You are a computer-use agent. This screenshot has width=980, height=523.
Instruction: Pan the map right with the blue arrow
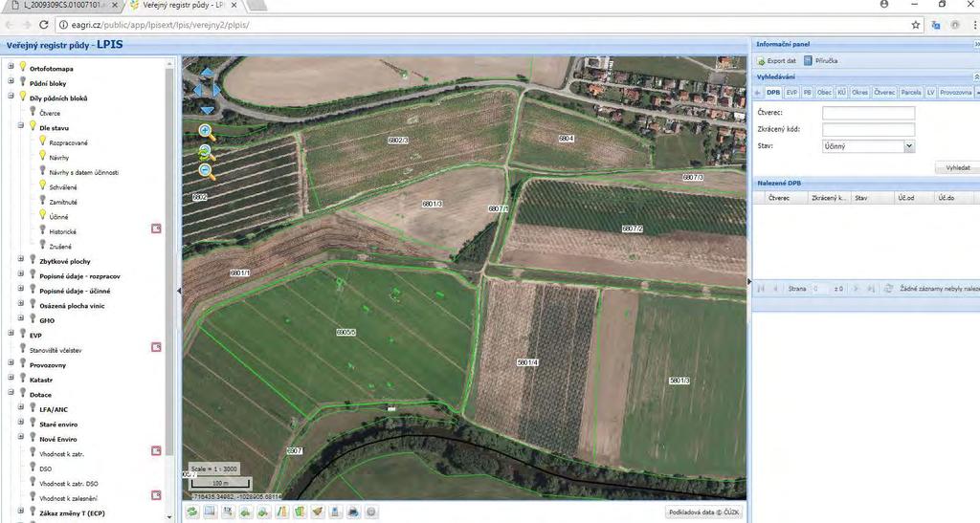pos(217,91)
